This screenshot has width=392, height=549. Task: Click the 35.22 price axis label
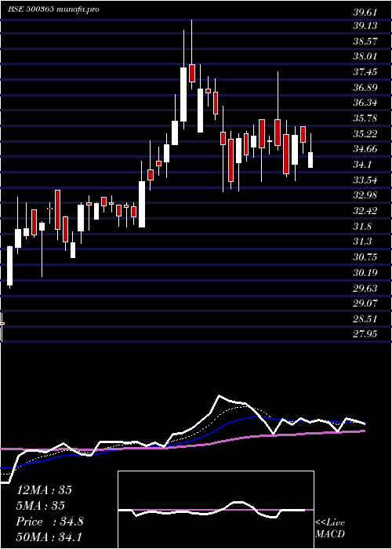click(x=365, y=133)
